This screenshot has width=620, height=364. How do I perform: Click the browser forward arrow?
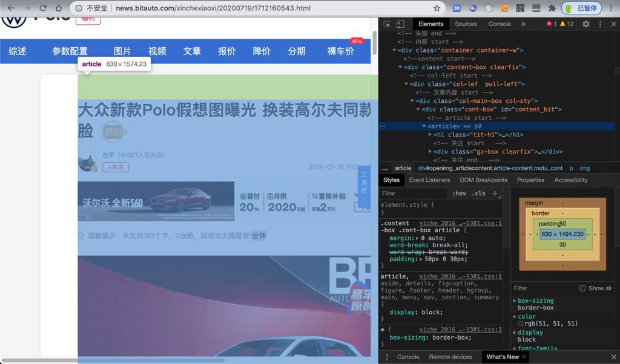(27, 8)
